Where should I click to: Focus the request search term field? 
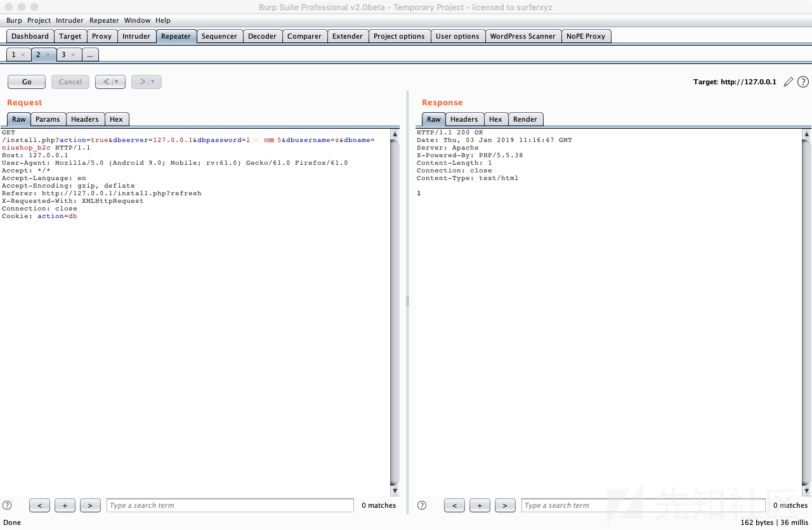[x=230, y=505]
